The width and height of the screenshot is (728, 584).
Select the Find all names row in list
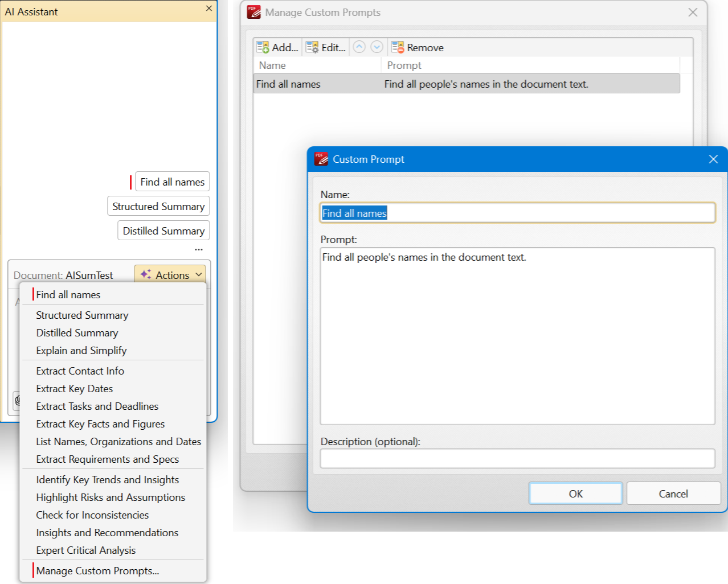click(467, 84)
